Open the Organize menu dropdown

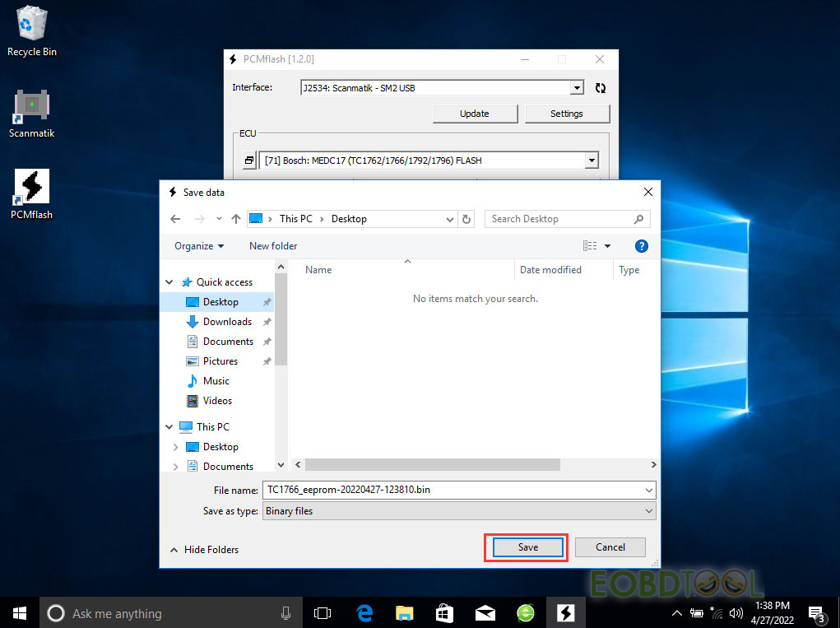[x=199, y=246]
